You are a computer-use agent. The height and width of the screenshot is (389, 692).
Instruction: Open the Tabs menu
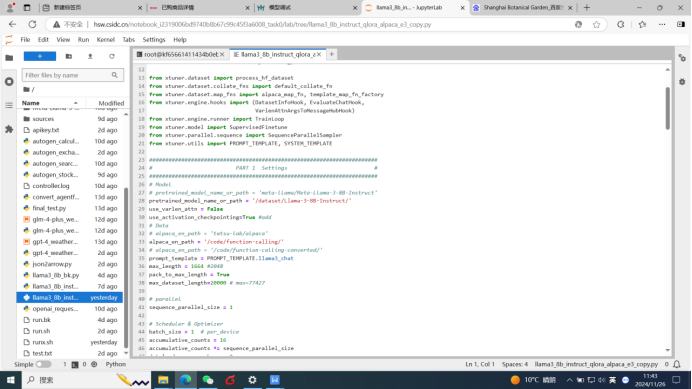pyautogui.click(x=128, y=40)
